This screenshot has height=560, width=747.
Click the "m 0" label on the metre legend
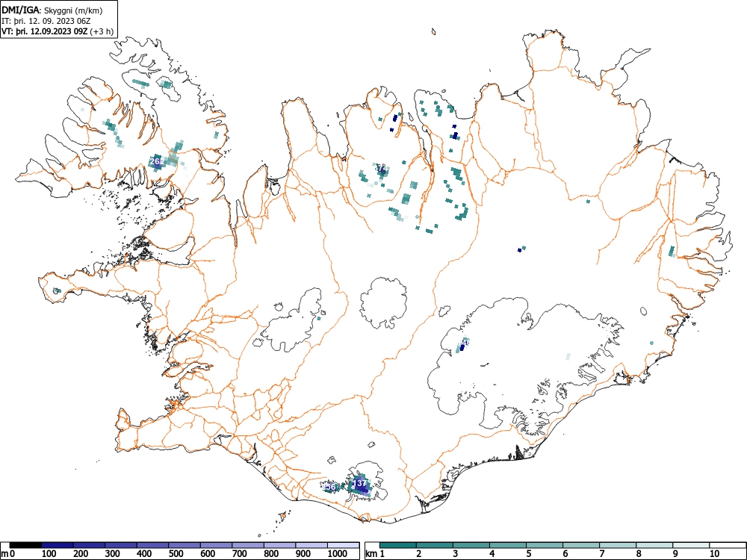(8, 554)
